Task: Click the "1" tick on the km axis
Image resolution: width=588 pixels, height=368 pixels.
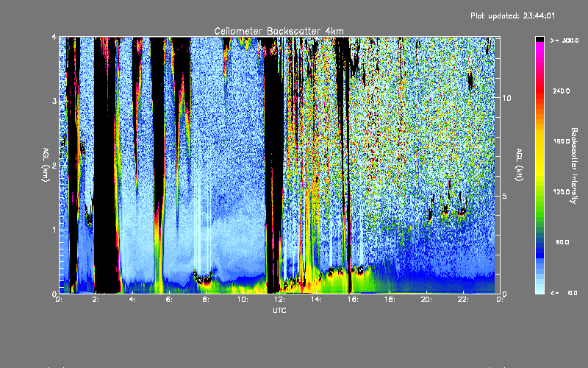Action: tap(54, 230)
